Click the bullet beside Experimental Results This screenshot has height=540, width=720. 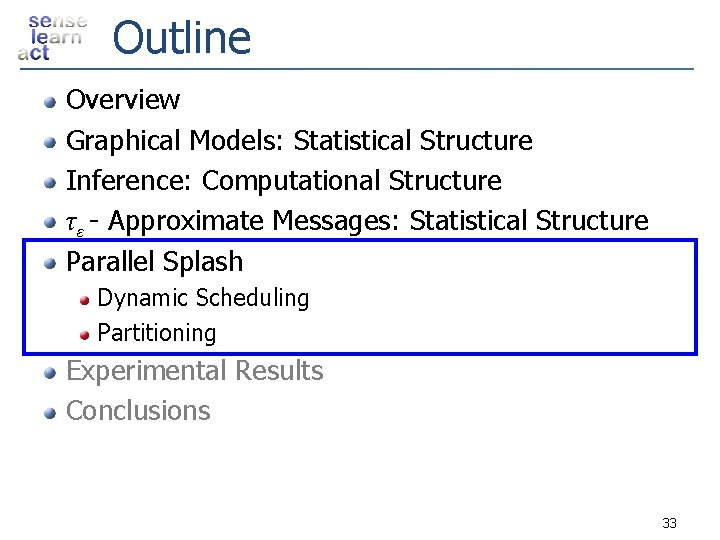49,372
